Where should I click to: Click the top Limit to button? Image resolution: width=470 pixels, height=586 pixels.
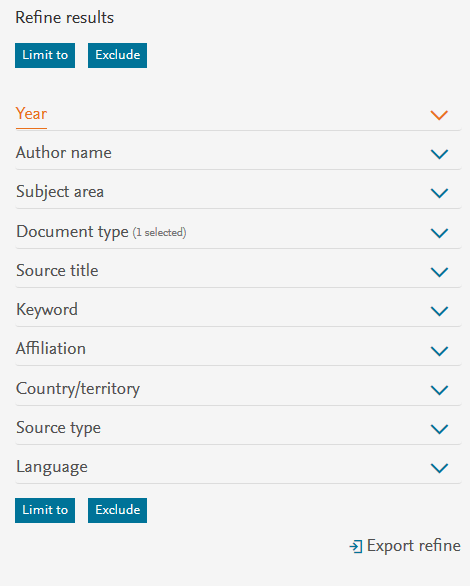pyautogui.click(x=45, y=55)
